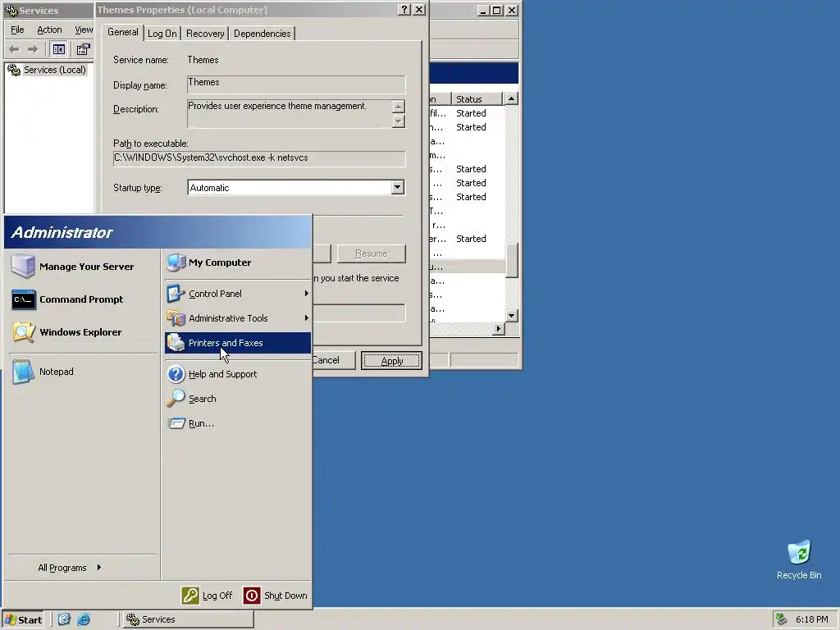
Task: Select Services (Local) tree node
Action: [x=54, y=70]
